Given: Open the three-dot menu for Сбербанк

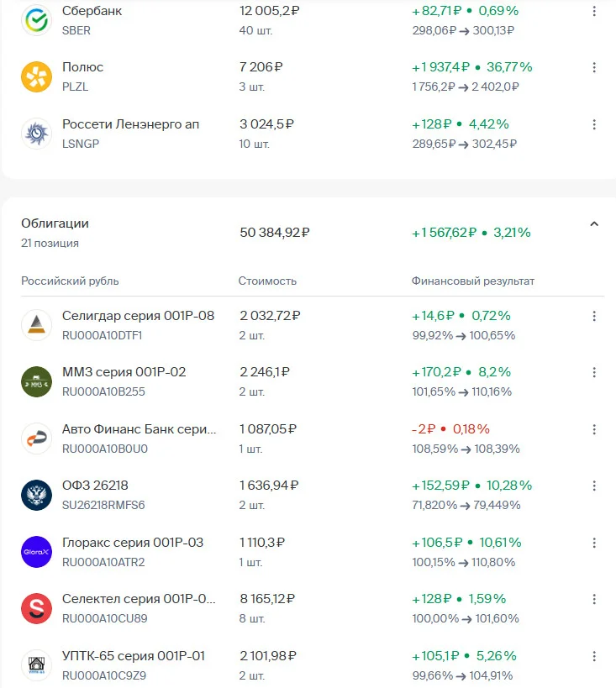Looking at the screenshot, I should pos(594,11).
